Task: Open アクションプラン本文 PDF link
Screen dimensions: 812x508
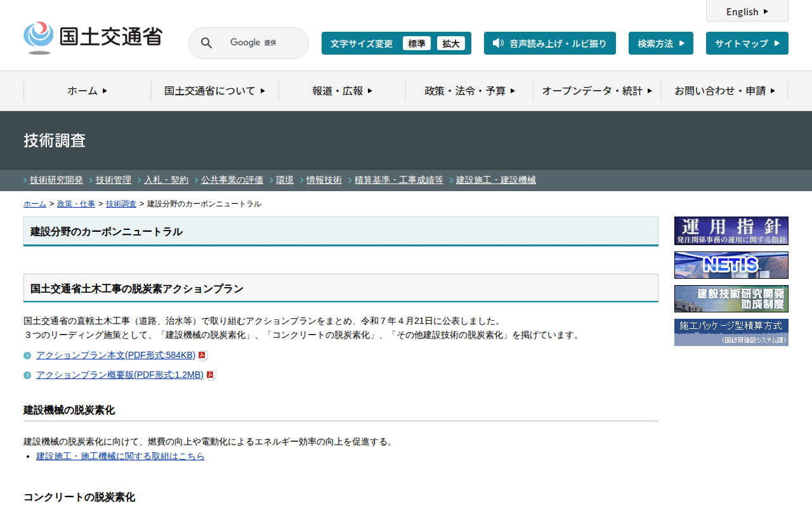Action: click(x=116, y=356)
